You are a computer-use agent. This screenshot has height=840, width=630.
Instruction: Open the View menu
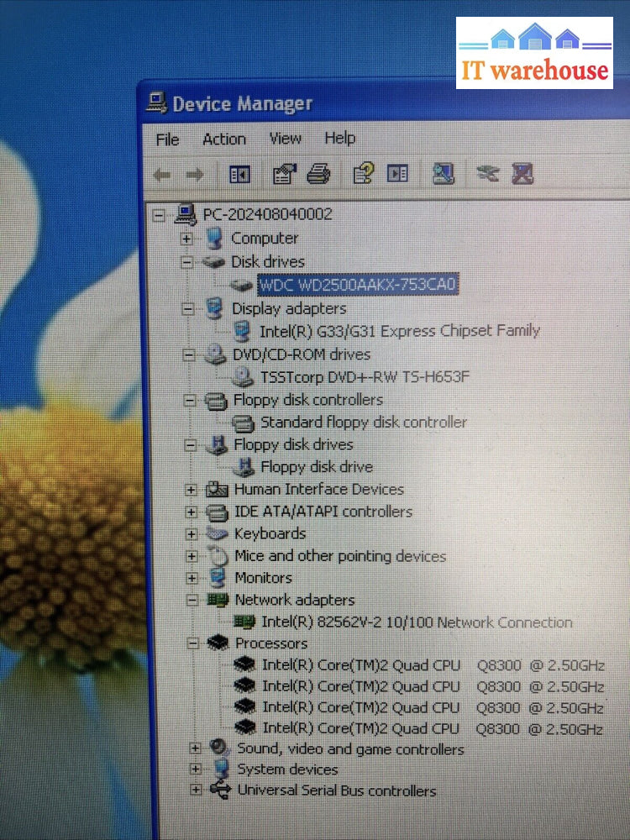pos(285,139)
